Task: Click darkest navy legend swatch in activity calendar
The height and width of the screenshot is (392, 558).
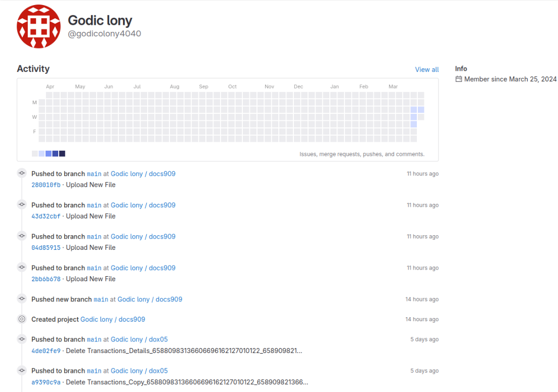Action: 62,154
